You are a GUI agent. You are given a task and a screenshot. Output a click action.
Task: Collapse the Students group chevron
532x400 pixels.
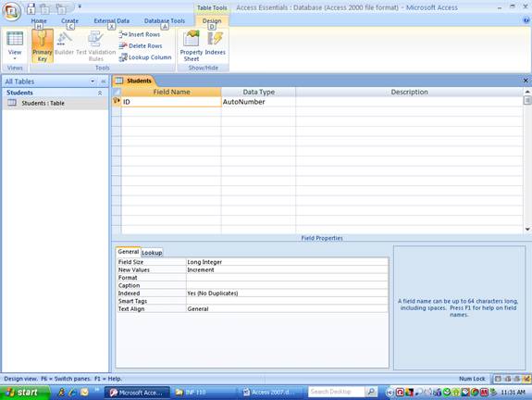[x=100, y=93]
